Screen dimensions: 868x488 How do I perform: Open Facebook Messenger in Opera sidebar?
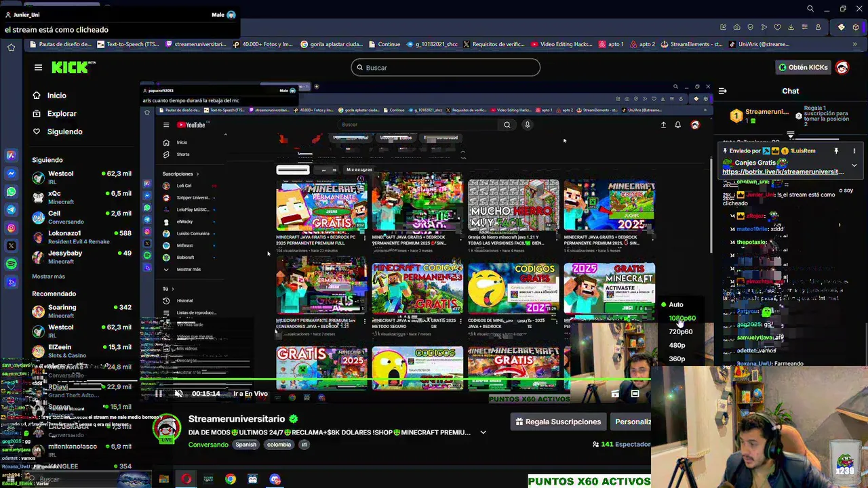(11, 174)
